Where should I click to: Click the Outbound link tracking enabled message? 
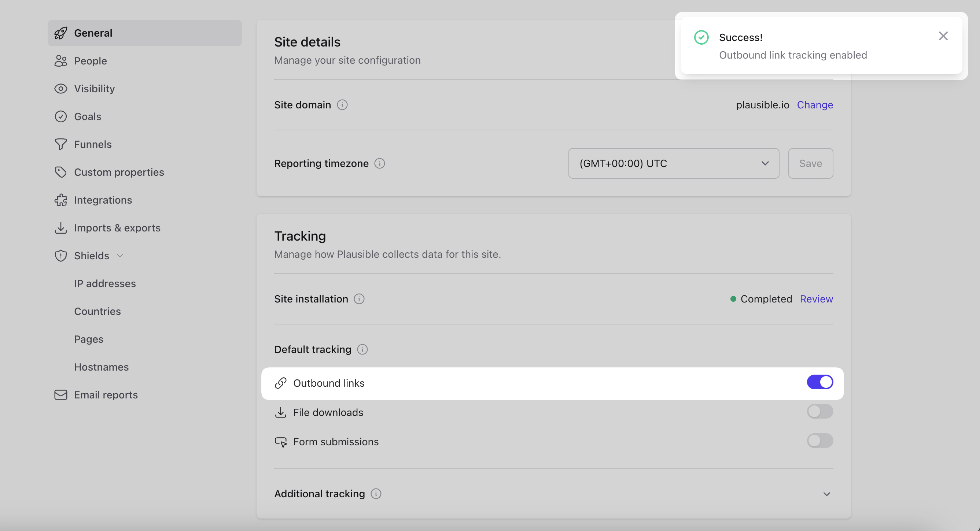pyautogui.click(x=793, y=55)
